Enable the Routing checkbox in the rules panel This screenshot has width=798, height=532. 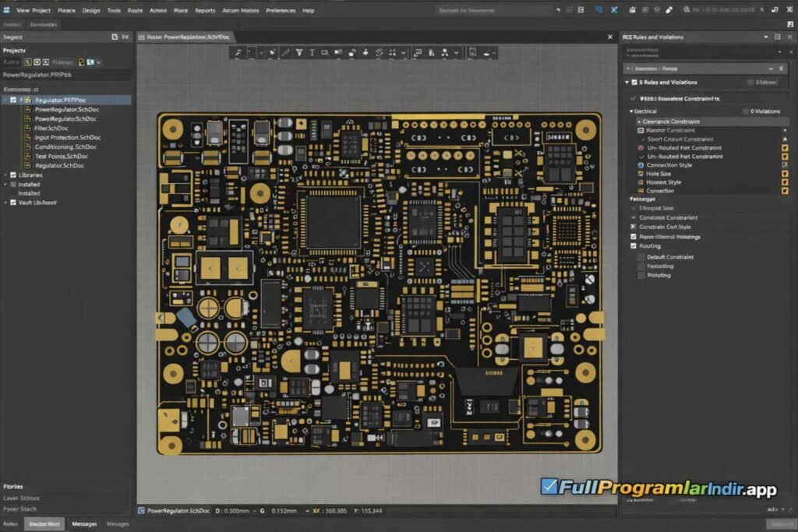(x=634, y=246)
